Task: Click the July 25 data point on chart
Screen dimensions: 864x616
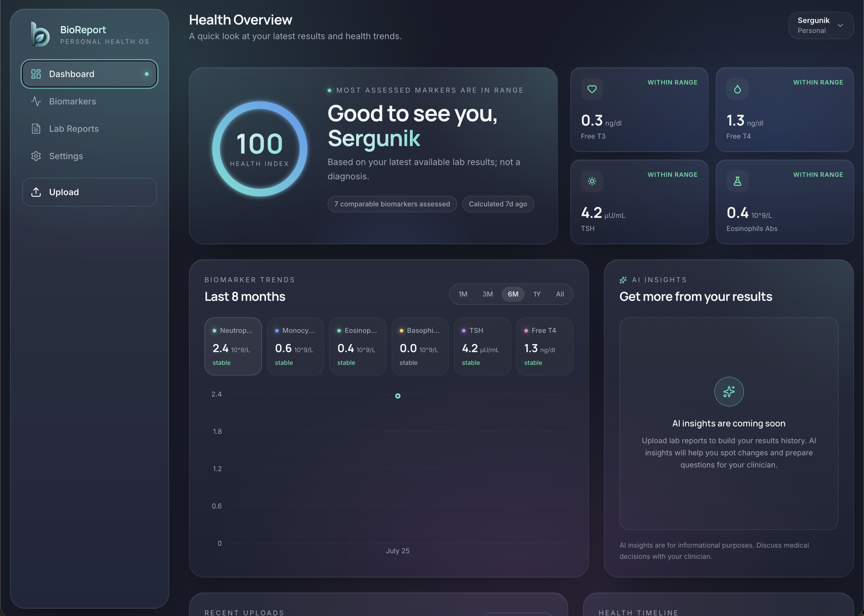Action: [398, 396]
